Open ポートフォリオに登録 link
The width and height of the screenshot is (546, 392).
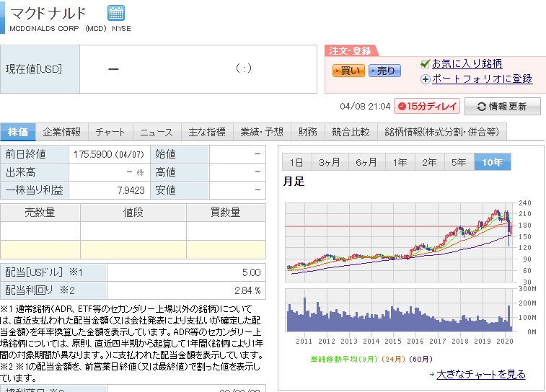coord(482,79)
